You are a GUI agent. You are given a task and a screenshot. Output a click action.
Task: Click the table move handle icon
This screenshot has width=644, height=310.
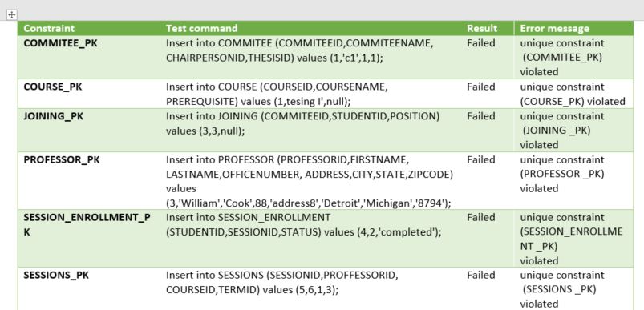[12, 15]
